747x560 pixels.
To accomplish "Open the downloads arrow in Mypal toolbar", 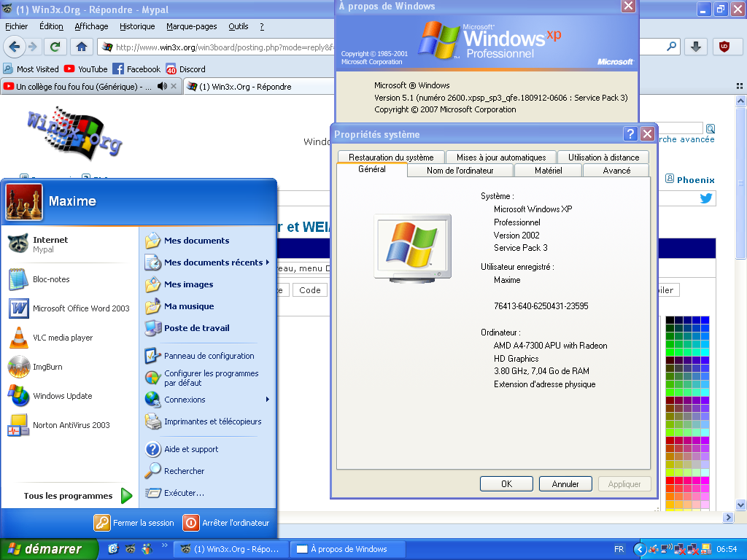I will point(696,47).
